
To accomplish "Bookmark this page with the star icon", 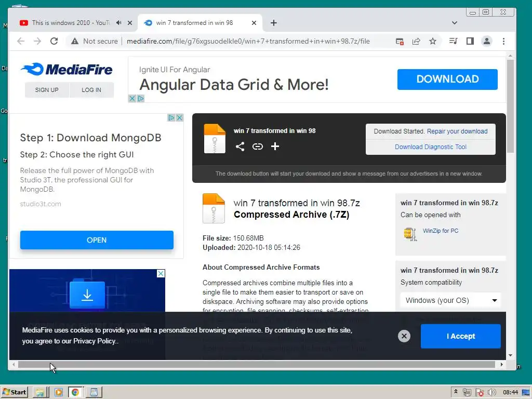I will 433,41.
